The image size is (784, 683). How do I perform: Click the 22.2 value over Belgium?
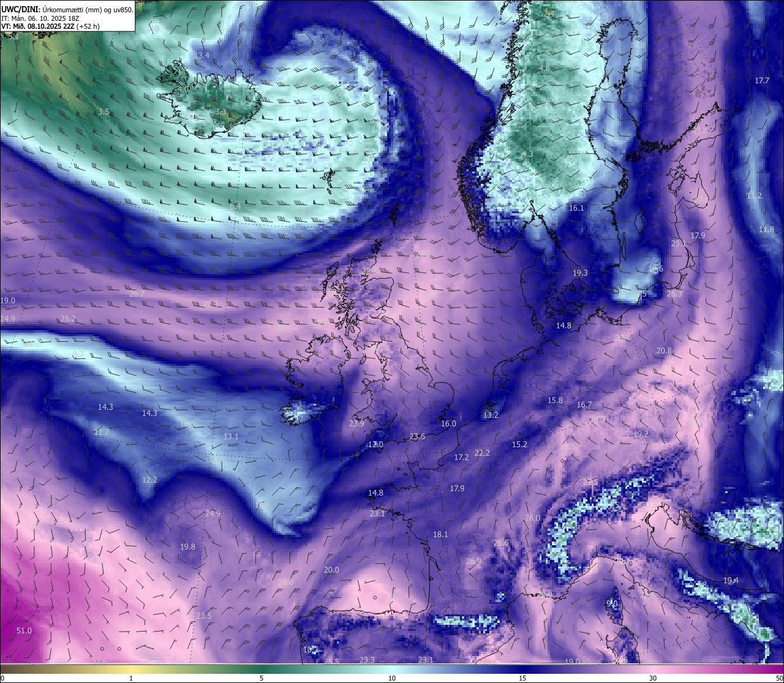click(x=482, y=453)
